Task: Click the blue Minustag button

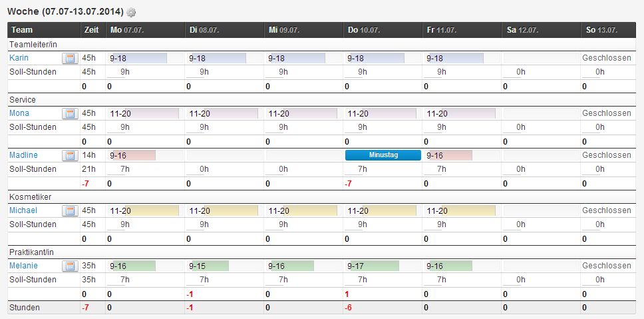Action: click(383, 155)
